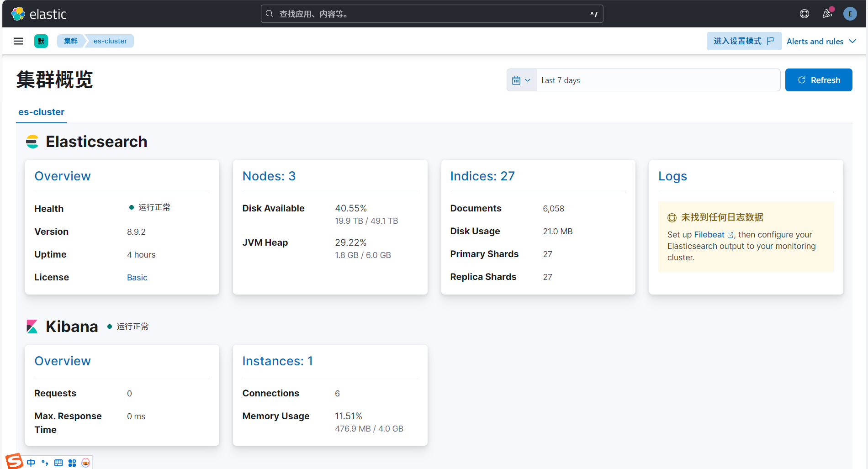Click the 19.9 TB / 49.1 TB text
The image size is (868, 469).
click(x=366, y=221)
